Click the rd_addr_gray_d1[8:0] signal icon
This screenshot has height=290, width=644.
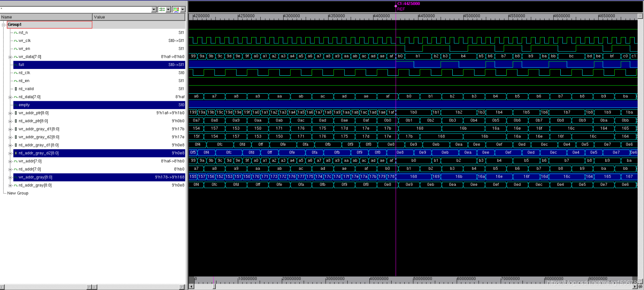[16, 145]
